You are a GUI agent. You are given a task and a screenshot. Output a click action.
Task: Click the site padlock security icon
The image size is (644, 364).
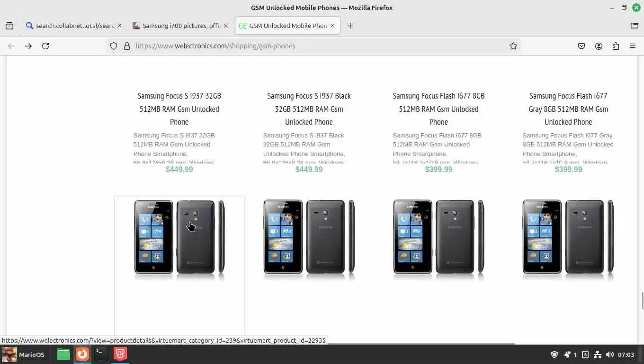point(126,46)
